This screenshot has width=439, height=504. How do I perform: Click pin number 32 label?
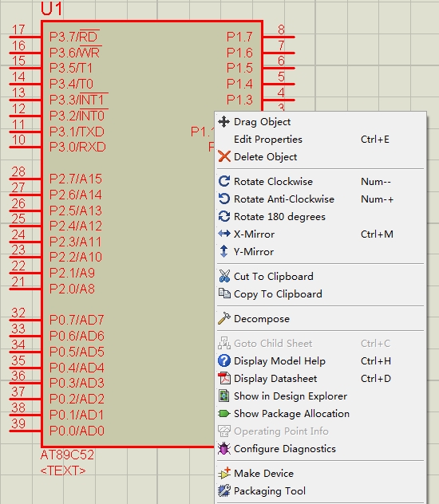[18, 313]
